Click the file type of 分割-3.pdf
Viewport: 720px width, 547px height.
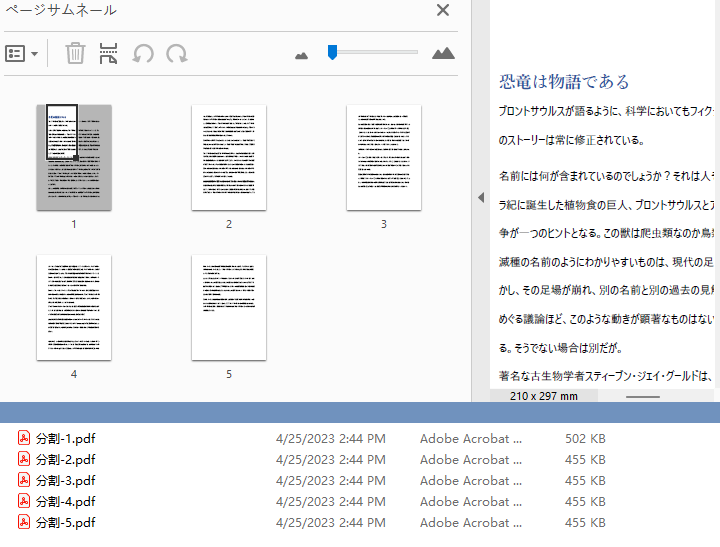click(471, 480)
